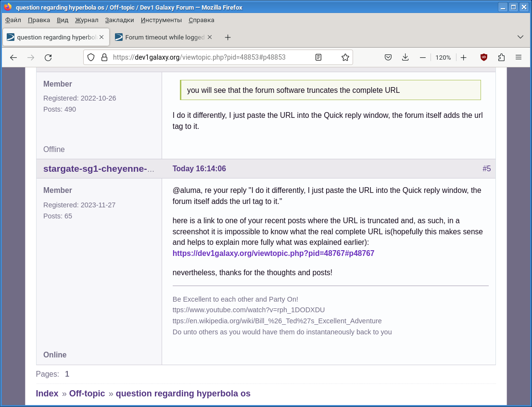Click the 'Offline' status text
The image size is (532, 407).
pos(53,149)
